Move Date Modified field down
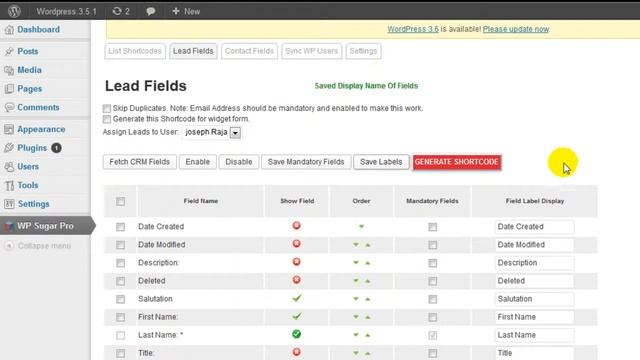This screenshot has width=640, height=360. coord(356,245)
